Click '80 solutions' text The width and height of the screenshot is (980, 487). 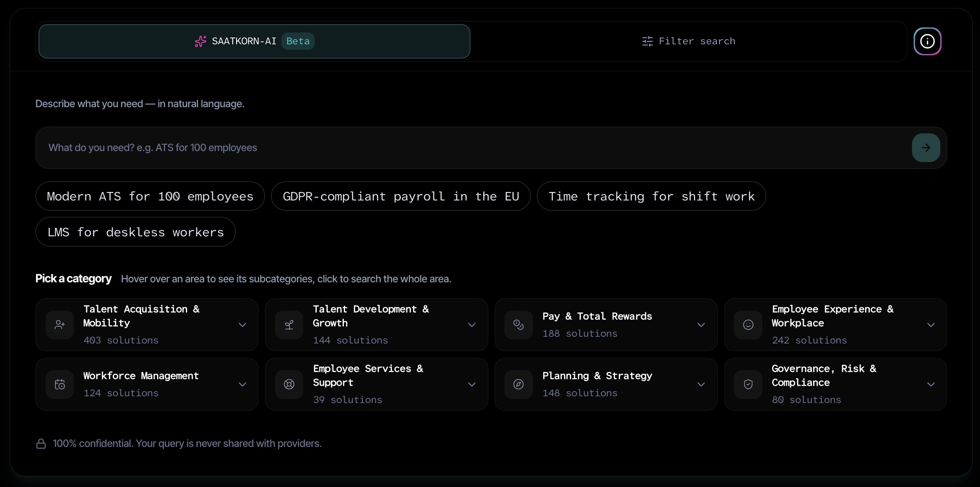(x=806, y=400)
